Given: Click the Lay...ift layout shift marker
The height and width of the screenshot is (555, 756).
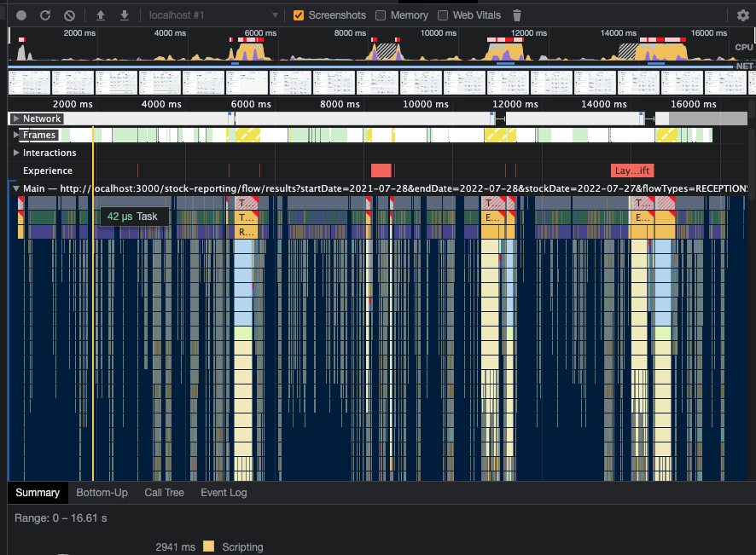Looking at the screenshot, I should pyautogui.click(x=632, y=171).
